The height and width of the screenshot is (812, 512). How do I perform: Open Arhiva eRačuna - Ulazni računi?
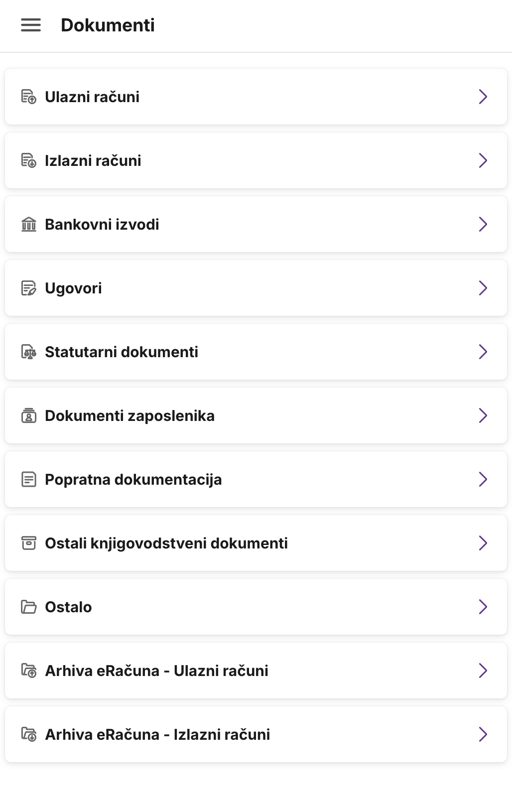(156, 671)
